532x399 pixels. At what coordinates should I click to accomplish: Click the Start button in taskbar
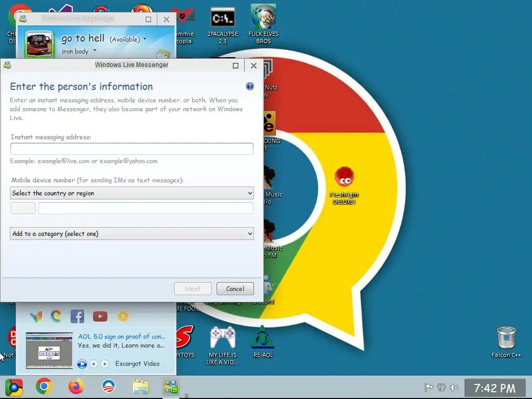14,387
